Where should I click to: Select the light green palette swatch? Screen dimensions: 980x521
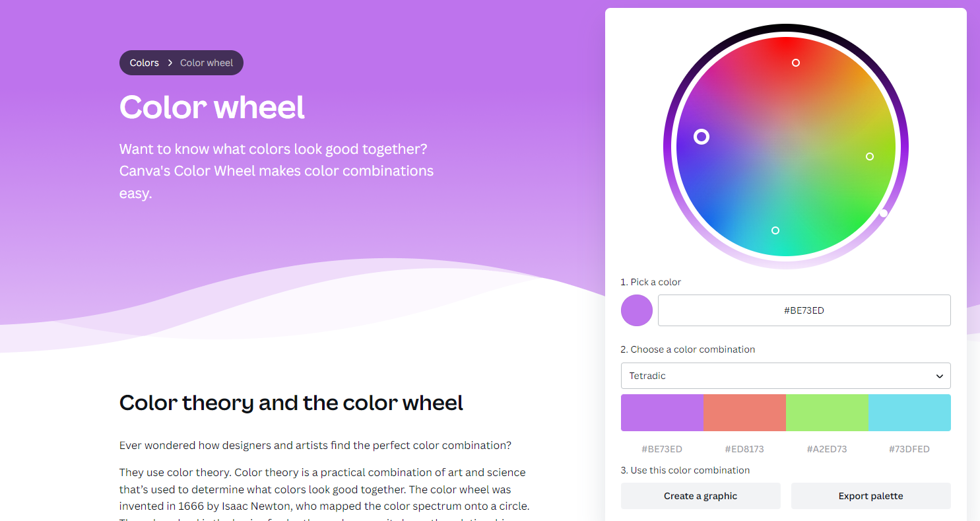click(827, 413)
